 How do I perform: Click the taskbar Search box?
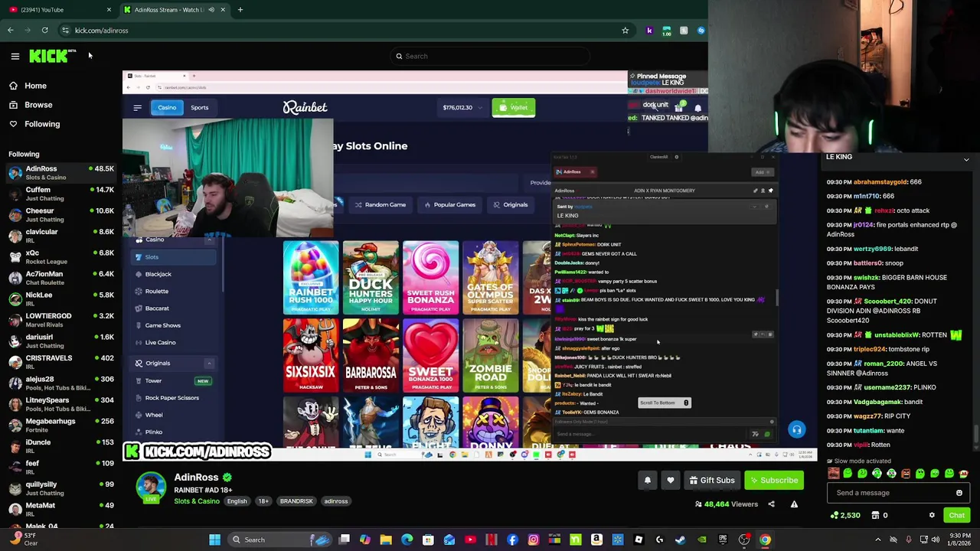click(x=279, y=540)
